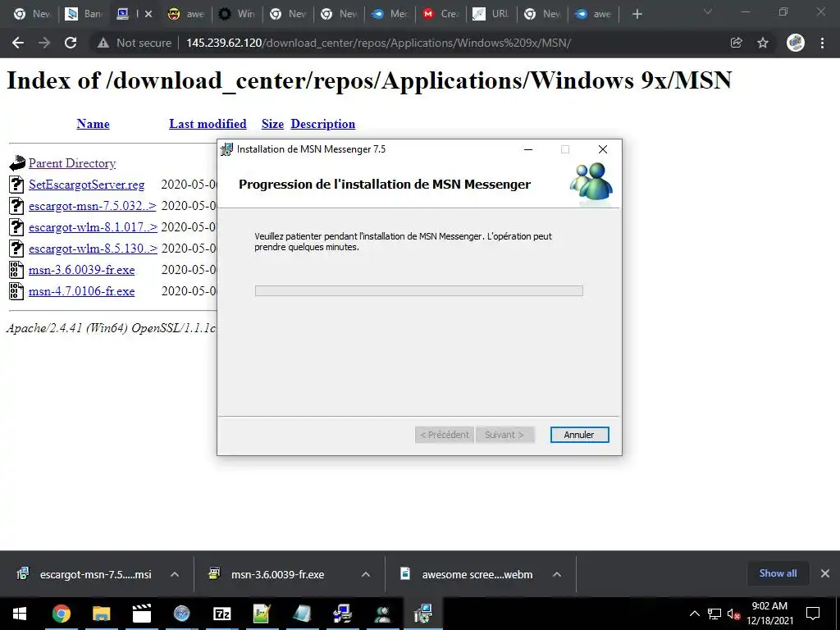Open the Windows Start menu

click(20, 614)
